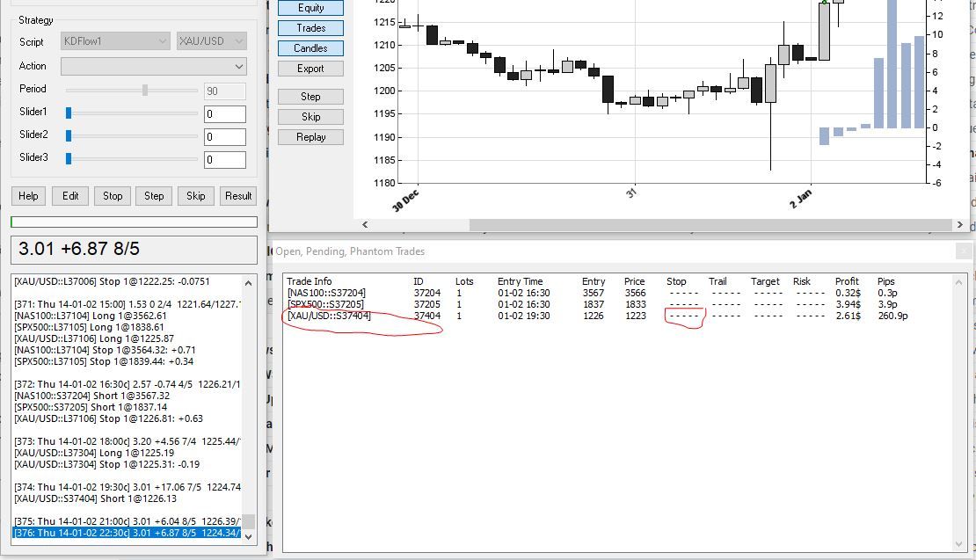Click the Slider3 handle

coord(69,159)
